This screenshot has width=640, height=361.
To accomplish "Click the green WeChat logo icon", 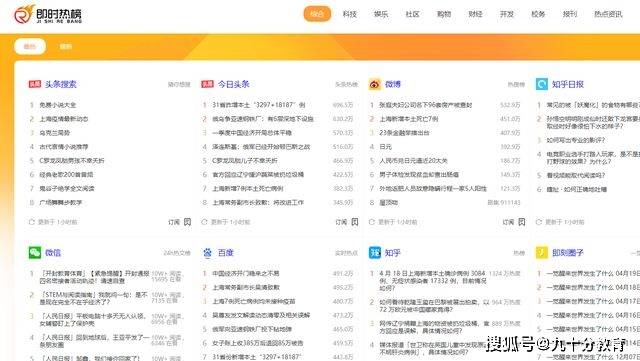I will click(x=35, y=252).
